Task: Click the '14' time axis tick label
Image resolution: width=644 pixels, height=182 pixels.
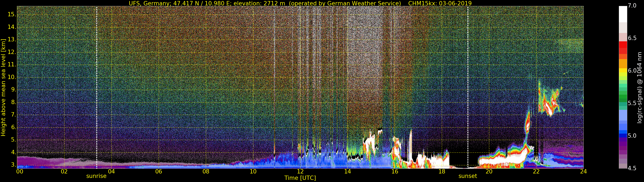Action: 348,172
